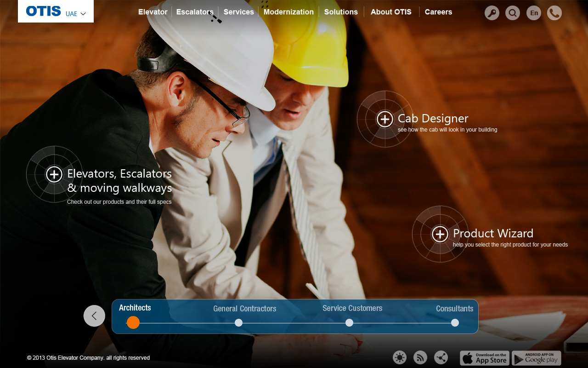Click the General Contractors timeline dot
The width and height of the screenshot is (588, 368).
(238, 323)
